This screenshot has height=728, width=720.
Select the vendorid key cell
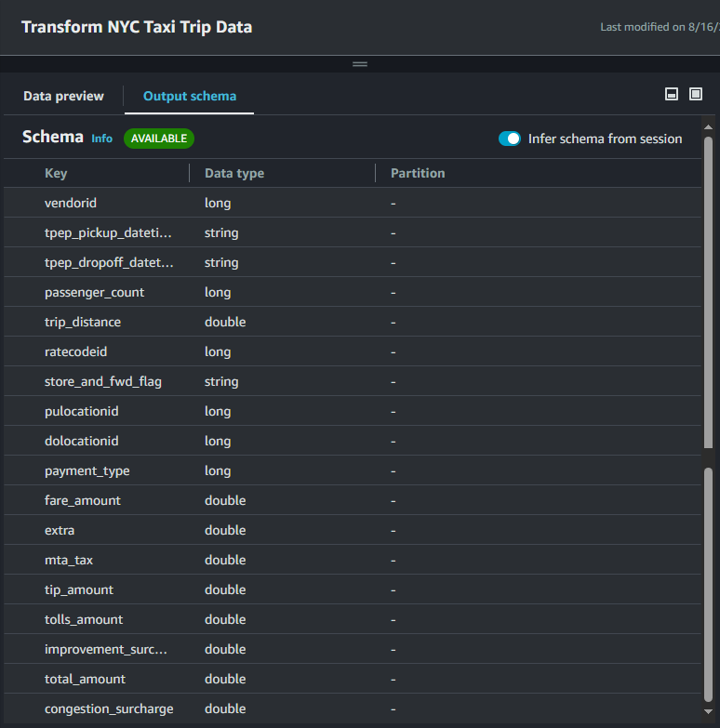71,203
